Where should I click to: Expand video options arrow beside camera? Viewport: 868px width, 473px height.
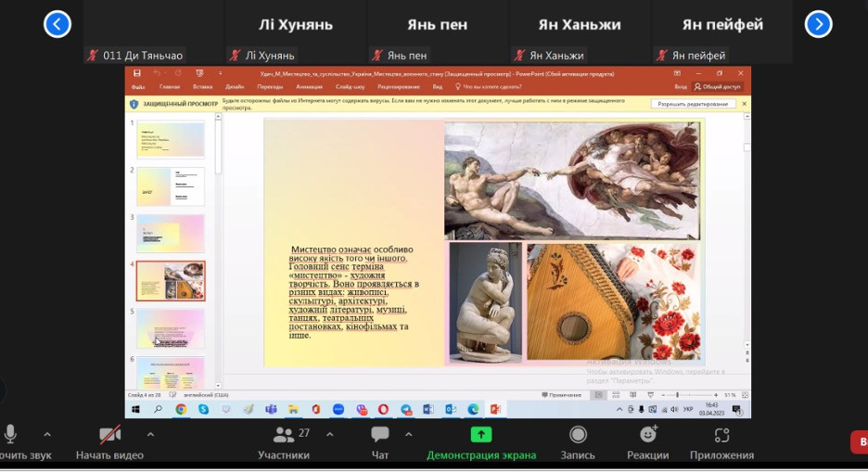point(150,434)
